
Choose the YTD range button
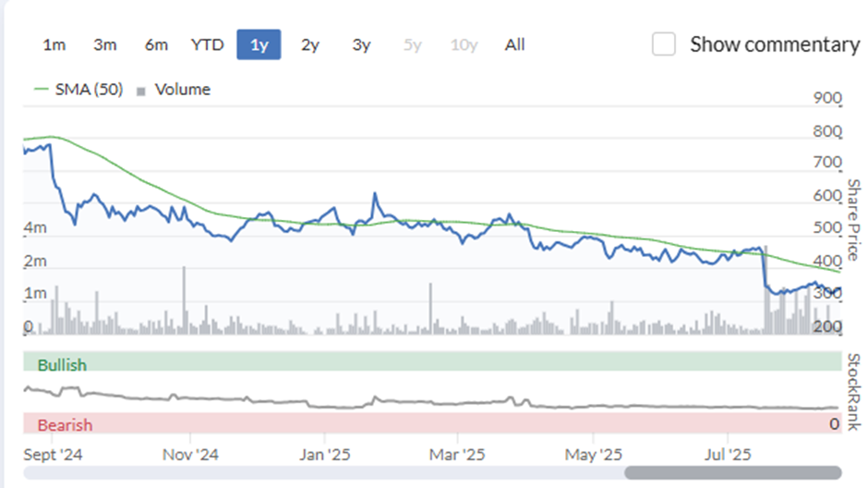pyautogui.click(x=207, y=45)
